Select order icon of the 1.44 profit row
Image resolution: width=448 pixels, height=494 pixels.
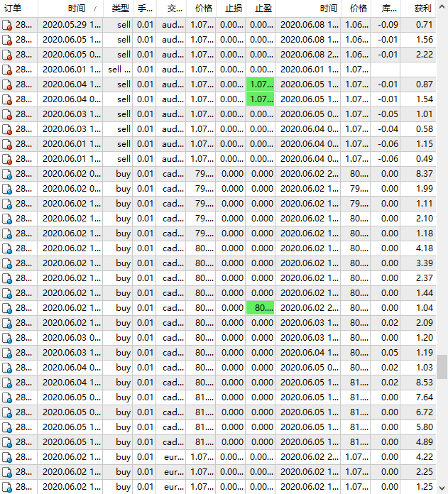7,293
